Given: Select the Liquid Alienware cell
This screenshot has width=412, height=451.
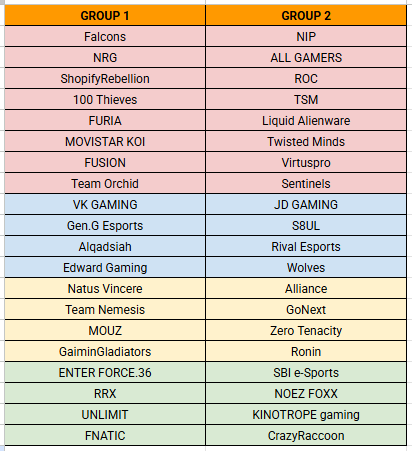Looking at the screenshot, I should [306, 120].
